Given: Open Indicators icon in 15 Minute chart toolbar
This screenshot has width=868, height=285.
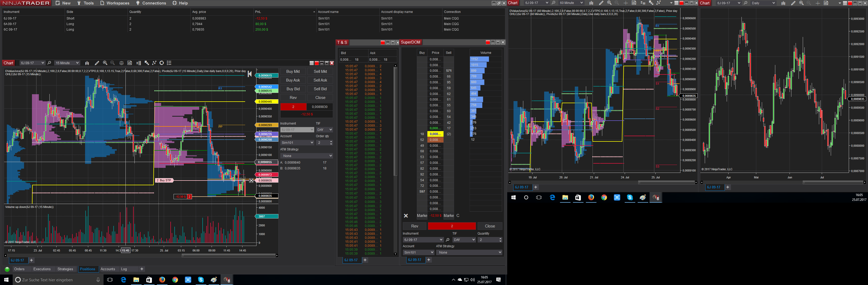Looking at the screenshot, I should coord(147,63).
